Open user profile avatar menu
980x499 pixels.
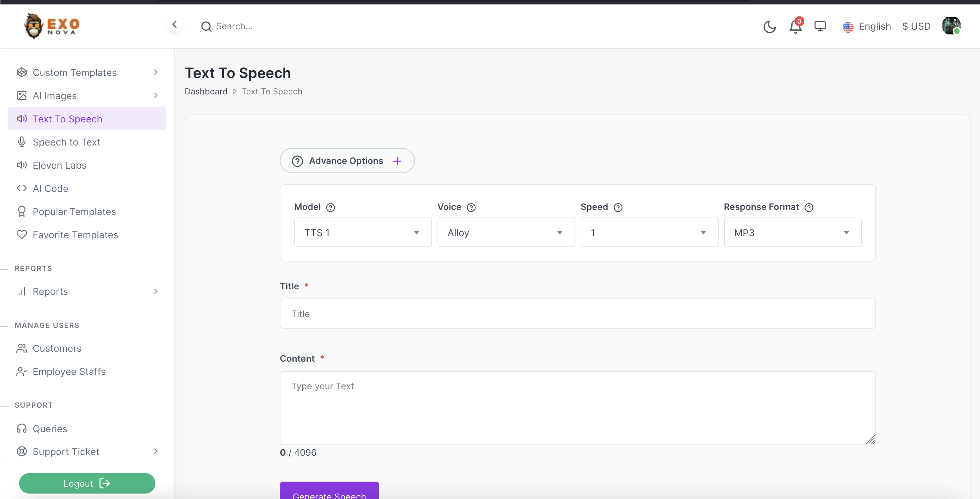coord(951,26)
